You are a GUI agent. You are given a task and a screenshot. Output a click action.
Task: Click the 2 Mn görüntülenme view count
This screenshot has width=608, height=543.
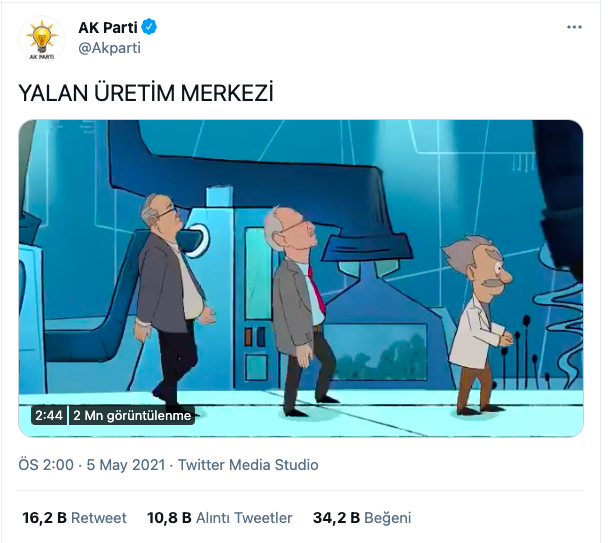coord(132,415)
